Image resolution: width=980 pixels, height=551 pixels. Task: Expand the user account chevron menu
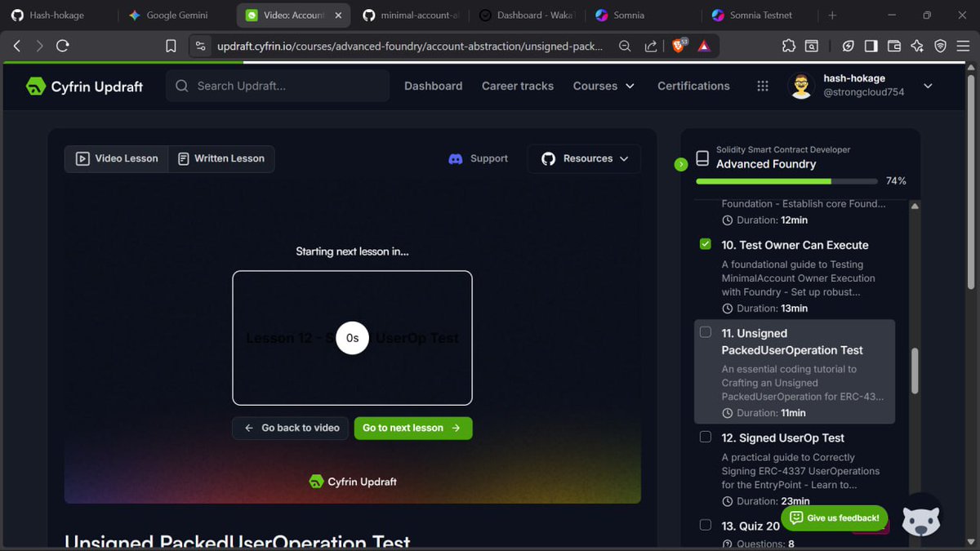pyautogui.click(x=928, y=86)
